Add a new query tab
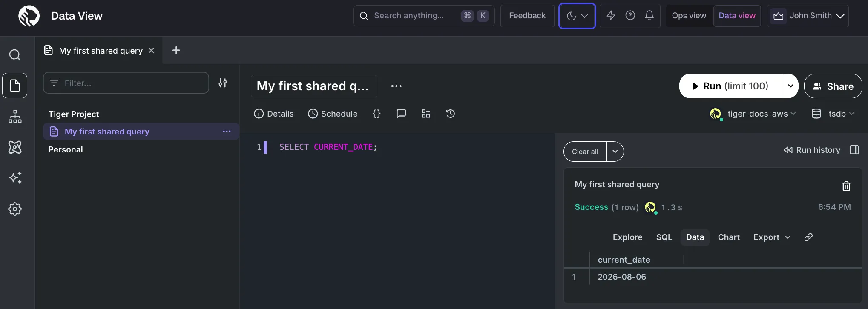The image size is (868, 309). (x=176, y=50)
